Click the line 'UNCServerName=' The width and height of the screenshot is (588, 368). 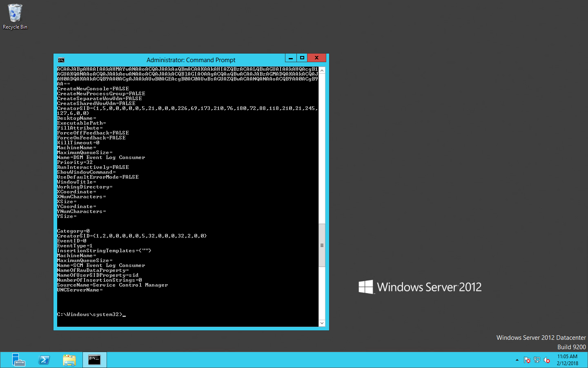coord(80,290)
